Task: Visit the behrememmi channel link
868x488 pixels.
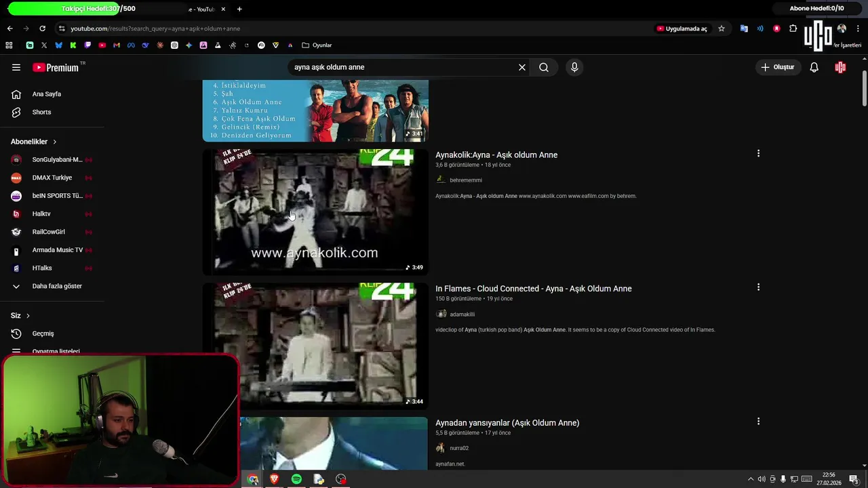Action: pyautogui.click(x=466, y=180)
